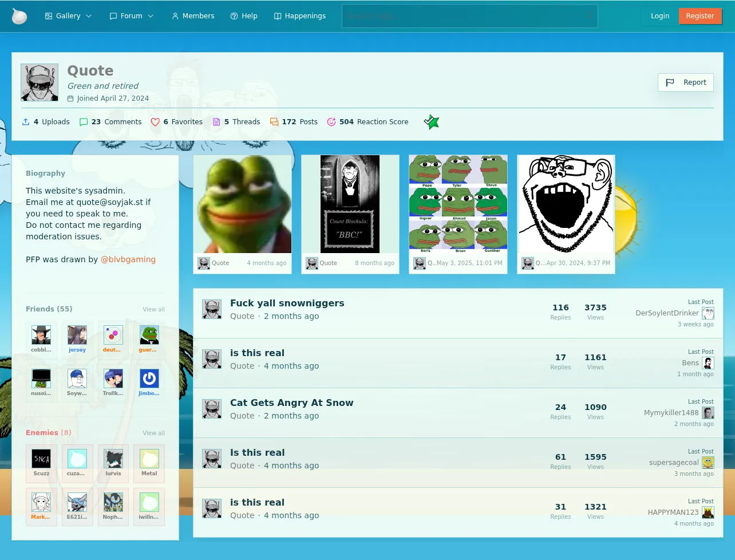View the 4 Uploads stat
The width and height of the screenshot is (735, 560).
click(x=46, y=122)
